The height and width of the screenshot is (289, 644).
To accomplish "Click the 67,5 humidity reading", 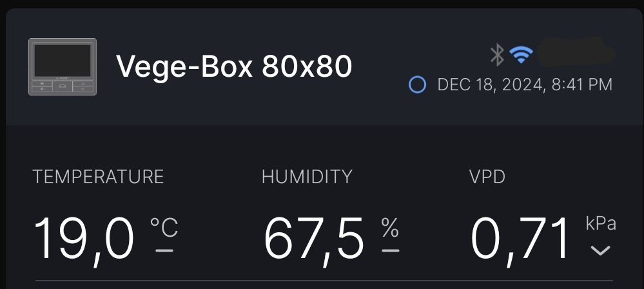I will [314, 238].
